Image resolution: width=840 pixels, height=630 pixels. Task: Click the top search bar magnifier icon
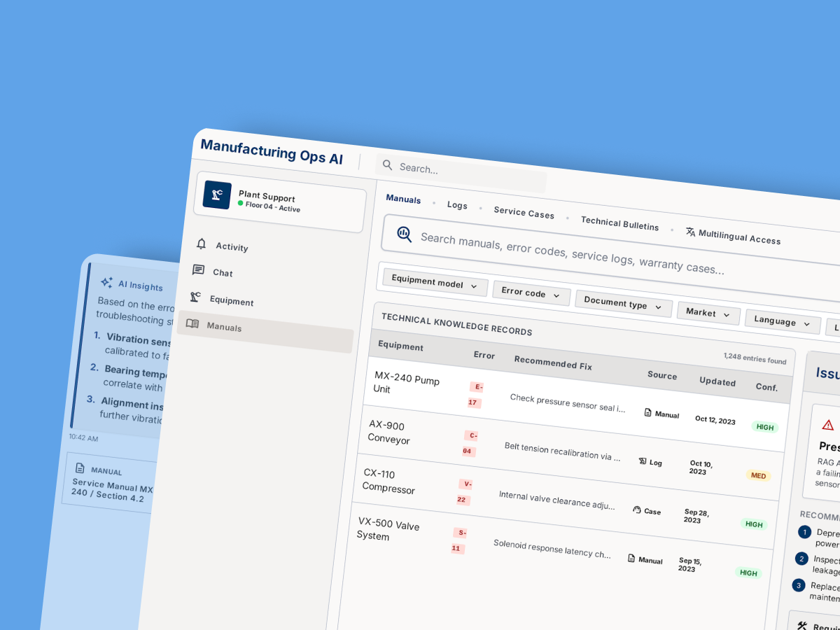point(387,165)
